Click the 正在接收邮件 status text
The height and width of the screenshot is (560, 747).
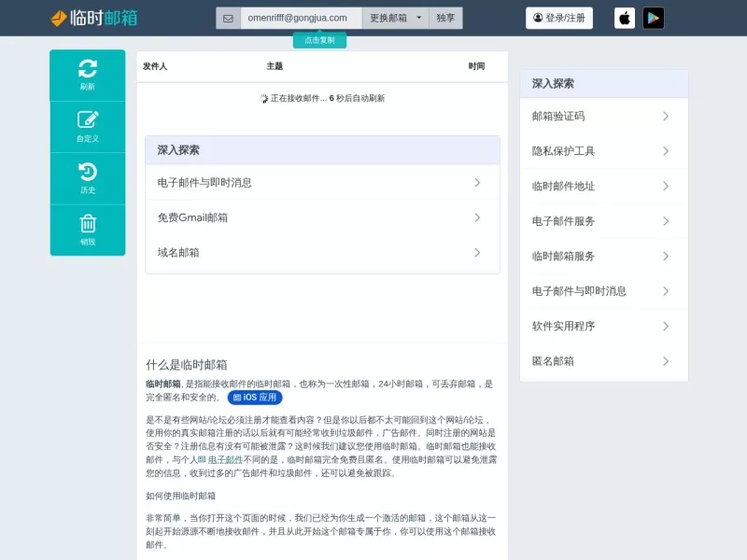point(328,98)
